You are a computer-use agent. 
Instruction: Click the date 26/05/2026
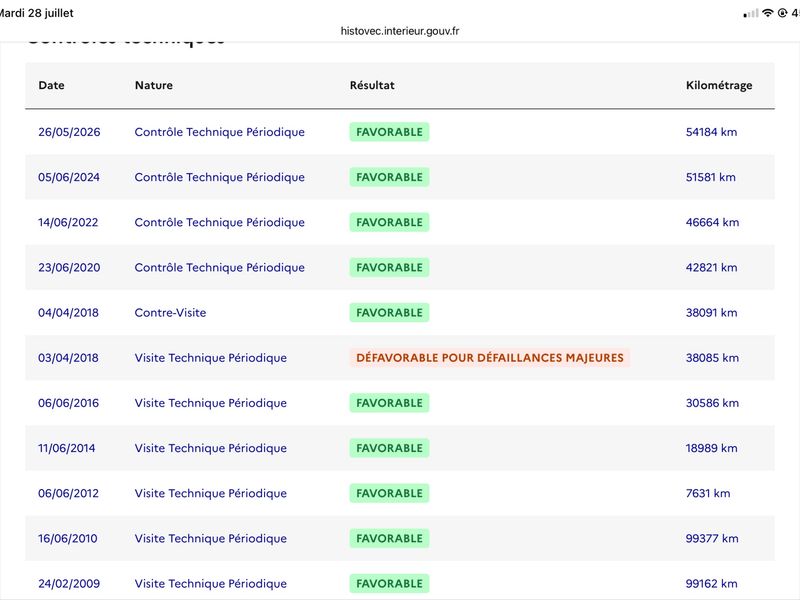pyautogui.click(x=69, y=132)
